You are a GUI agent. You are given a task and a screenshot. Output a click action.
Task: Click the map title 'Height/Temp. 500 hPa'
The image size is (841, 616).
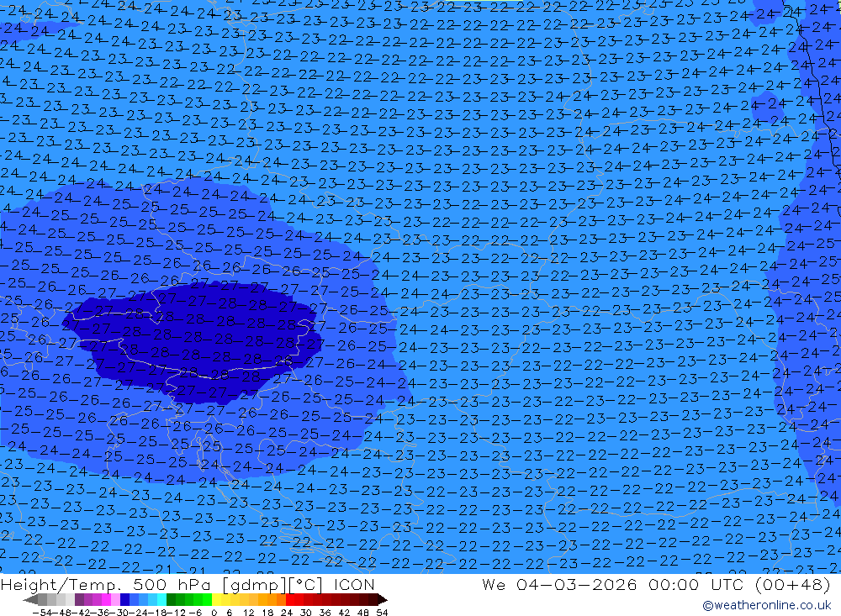point(108,584)
